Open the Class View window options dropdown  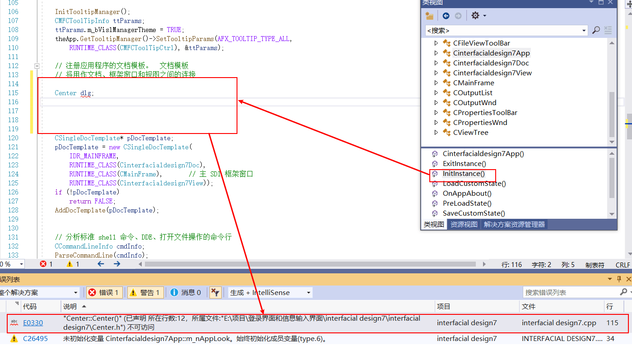pyautogui.click(x=590, y=2)
